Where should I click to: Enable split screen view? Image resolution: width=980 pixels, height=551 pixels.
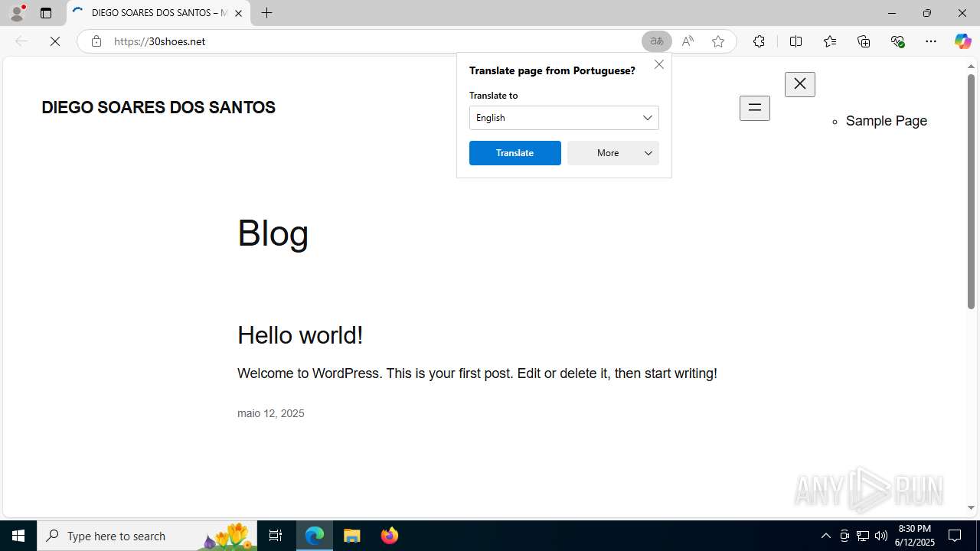pos(795,41)
